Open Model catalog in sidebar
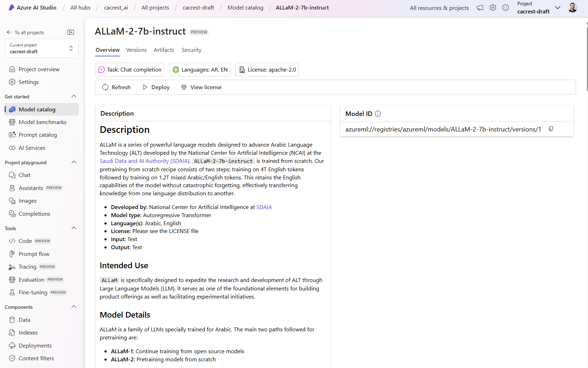 coord(42,110)
